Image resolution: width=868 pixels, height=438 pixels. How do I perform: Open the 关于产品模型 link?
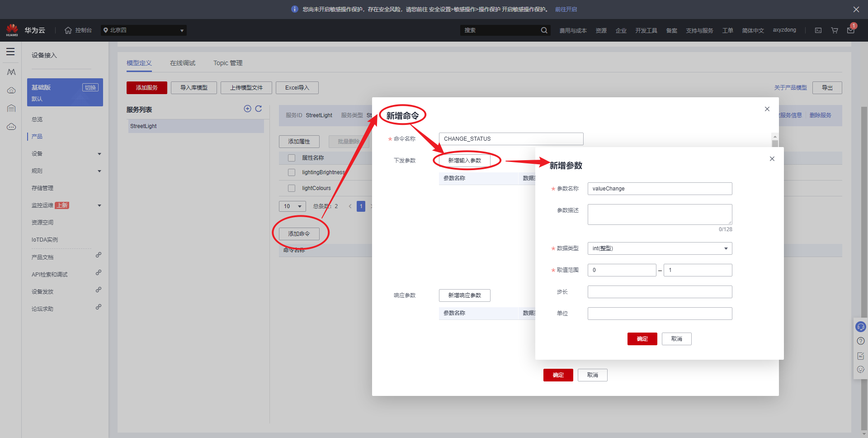pos(790,88)
